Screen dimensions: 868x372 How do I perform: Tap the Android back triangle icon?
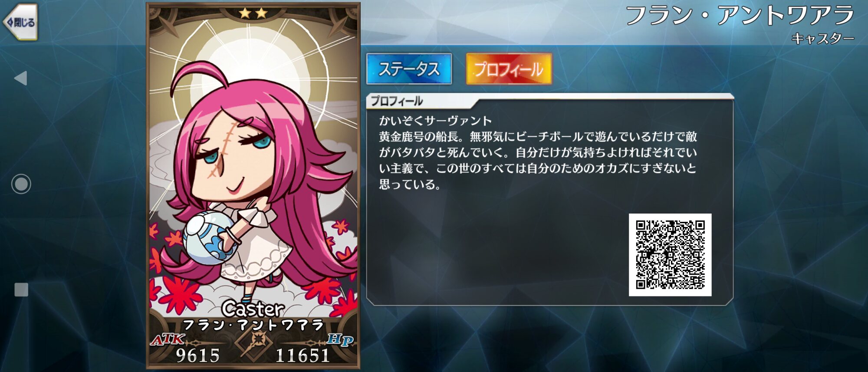[x=21, y=78]
